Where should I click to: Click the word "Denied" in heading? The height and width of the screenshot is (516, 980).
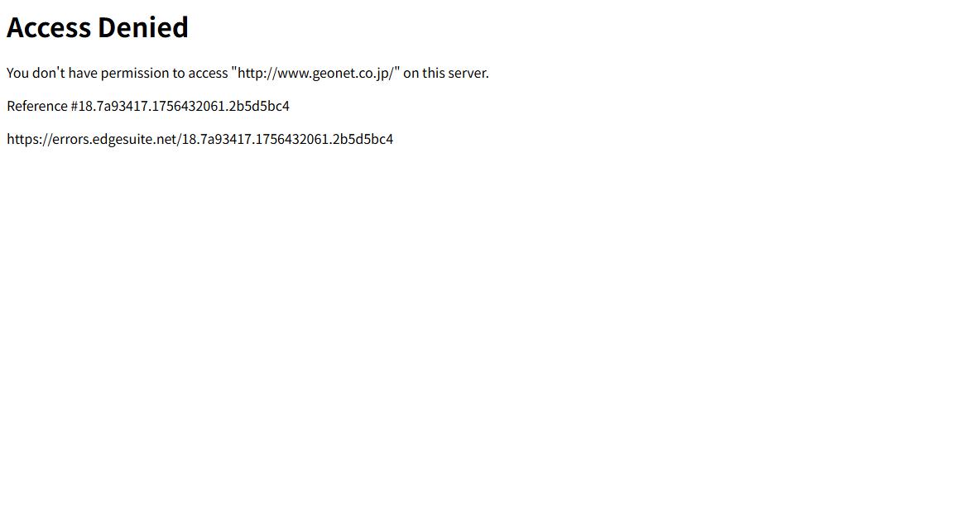pos(143,27)
